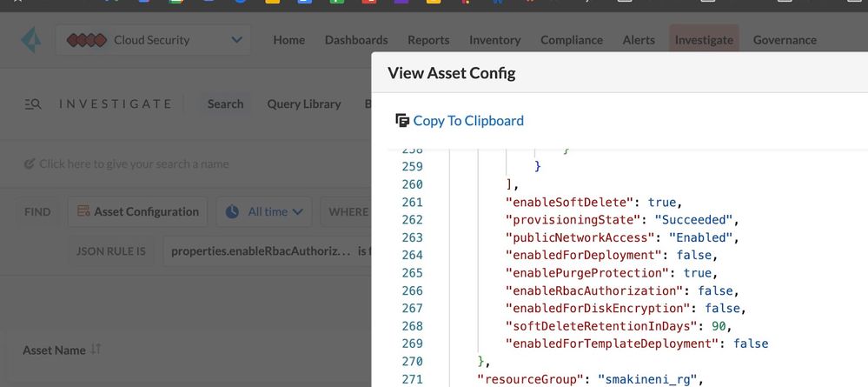This screenshot has width=868, height=387.
Task: Click the Copy To Clipboard link
Action: [468, 120]
